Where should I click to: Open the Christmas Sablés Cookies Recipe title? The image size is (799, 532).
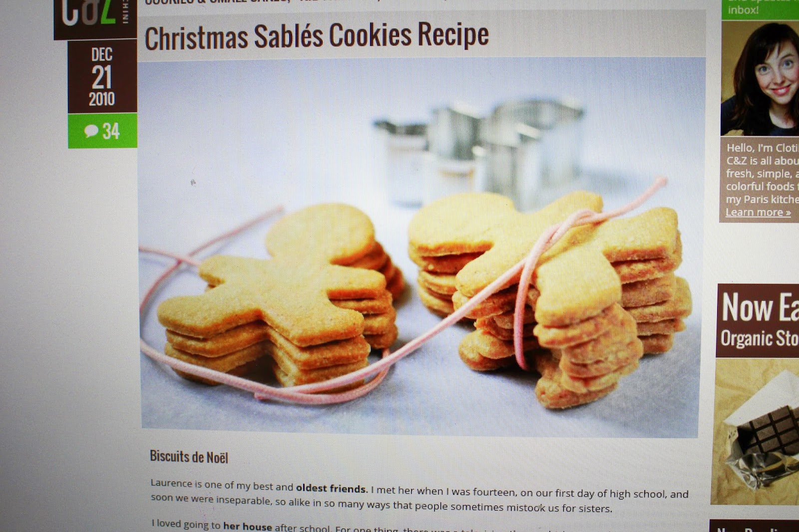point(317,36)
